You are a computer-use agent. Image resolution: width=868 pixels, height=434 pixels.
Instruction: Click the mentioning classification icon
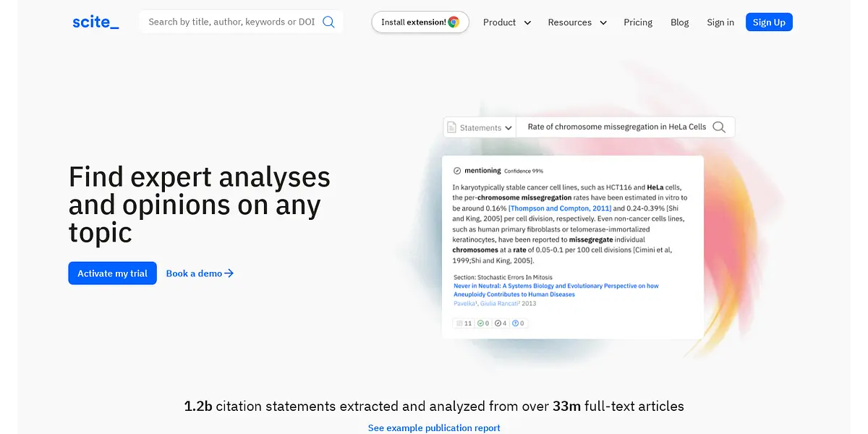(x=457, y=171)
